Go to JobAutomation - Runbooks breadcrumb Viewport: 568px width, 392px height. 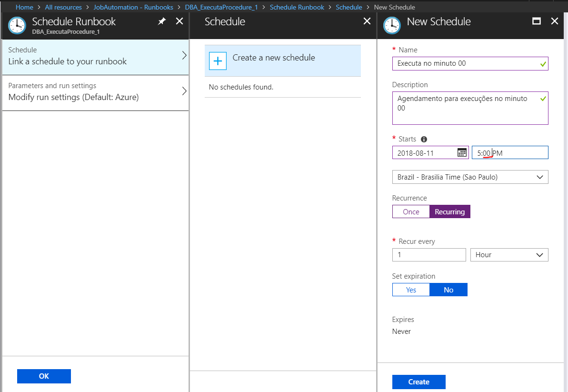[133, 7]
